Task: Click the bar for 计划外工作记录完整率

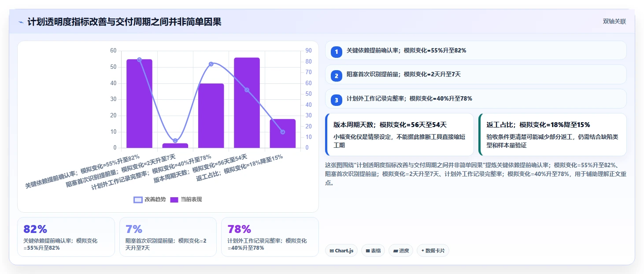Action: coord(211,116)
